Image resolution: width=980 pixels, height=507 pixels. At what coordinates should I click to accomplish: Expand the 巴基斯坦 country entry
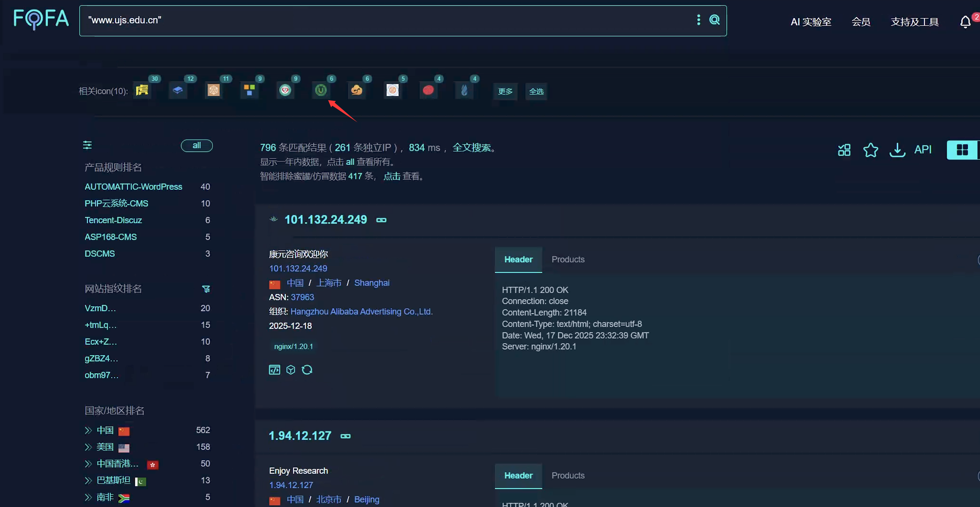(x=88, y=480)
